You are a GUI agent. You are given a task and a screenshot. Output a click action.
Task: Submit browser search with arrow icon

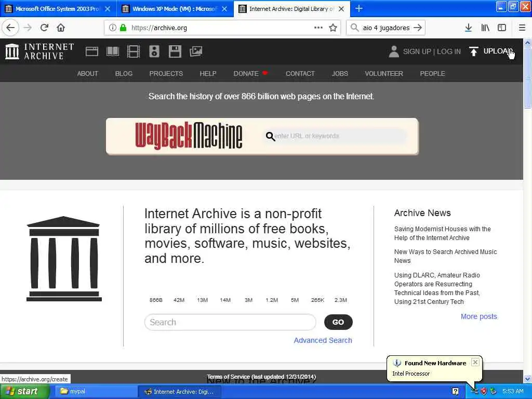(418, 28)
